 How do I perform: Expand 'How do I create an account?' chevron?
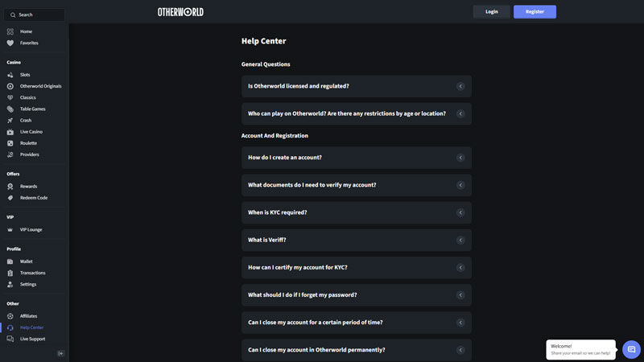460,158
